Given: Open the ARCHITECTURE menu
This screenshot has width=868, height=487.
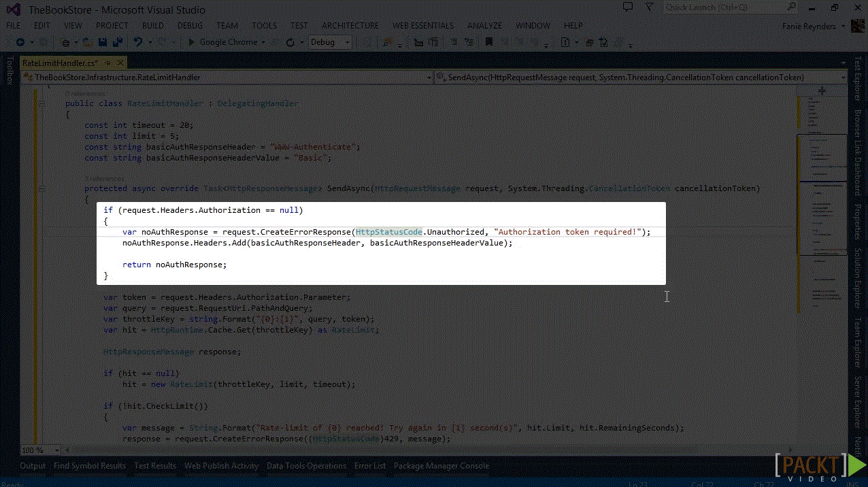Looking at the screenshot, I should click(350, 26).
